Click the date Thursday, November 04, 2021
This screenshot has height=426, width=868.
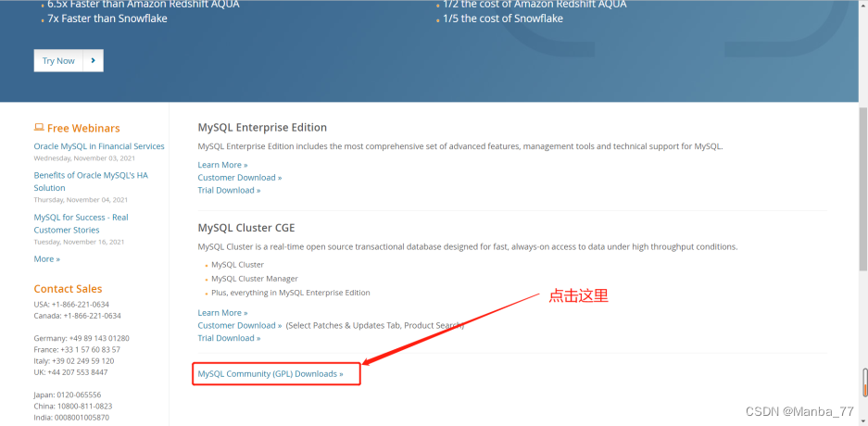[81, 200]
